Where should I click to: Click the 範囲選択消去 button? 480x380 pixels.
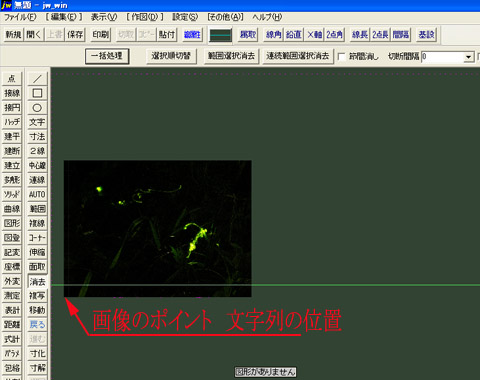[x=231, y=56]
